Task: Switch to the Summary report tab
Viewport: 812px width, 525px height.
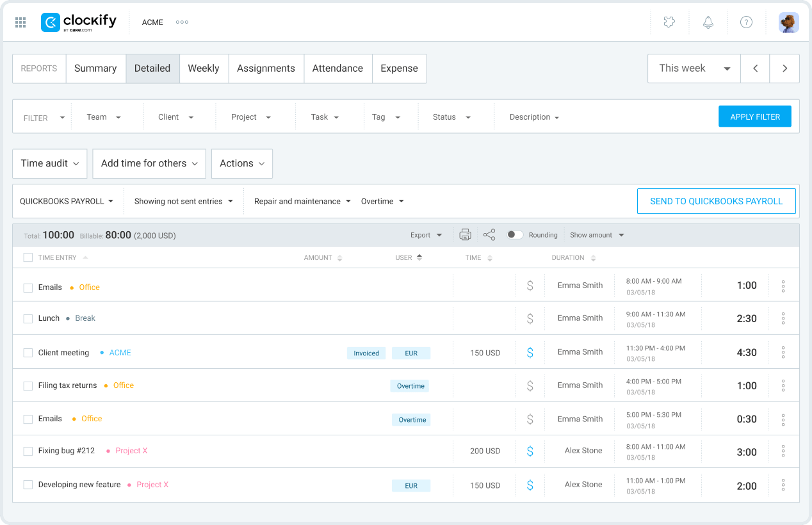Action: [95, 69]
